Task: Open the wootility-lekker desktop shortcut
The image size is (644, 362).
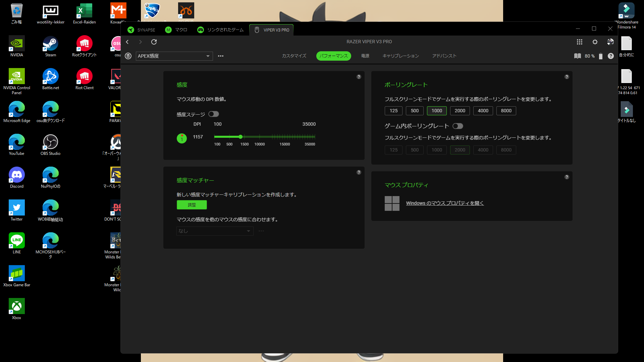Action: (x=51, y=14)
